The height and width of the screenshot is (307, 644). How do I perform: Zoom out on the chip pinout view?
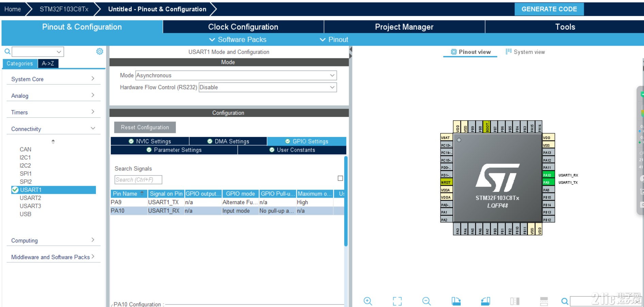coord(426,301)
